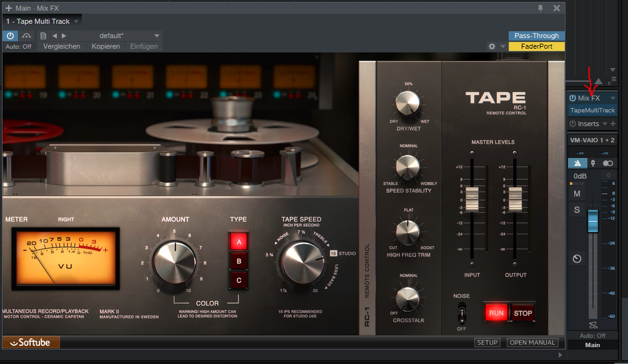This screenshot has height=364, width=628.
Task: Add an insert with the plus icon
Action: tap(613, 124)
